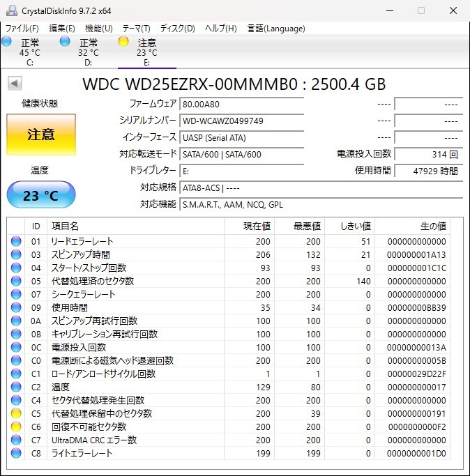This screenshot has height=476, width=470.
Task: Click the previous disk arrow button
Action: pyautogui.click(x=15, y=83)
